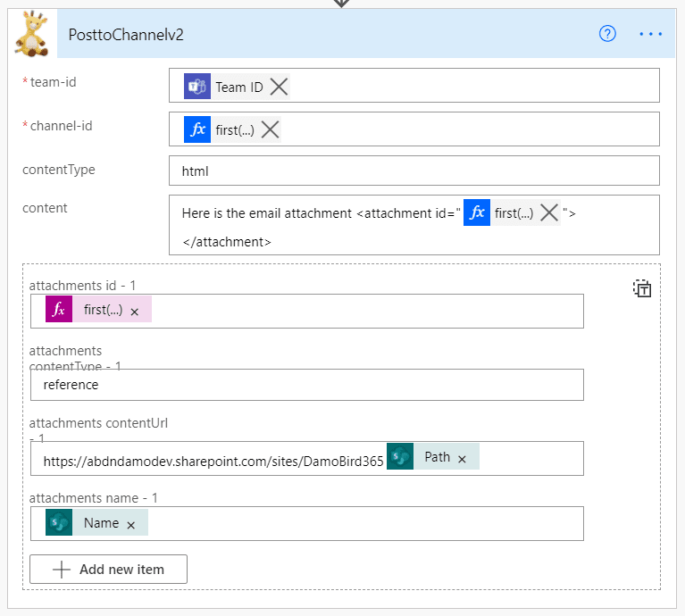Remove the Team ID token
This screenshot has height=616, width=685.
[279, 87]
